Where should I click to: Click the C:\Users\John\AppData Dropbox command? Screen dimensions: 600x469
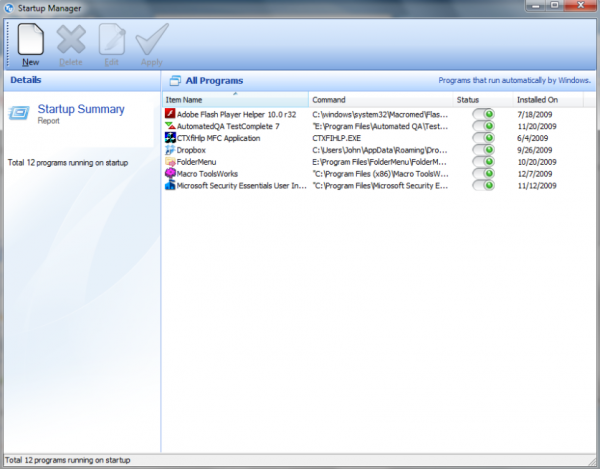click(380, 150)
